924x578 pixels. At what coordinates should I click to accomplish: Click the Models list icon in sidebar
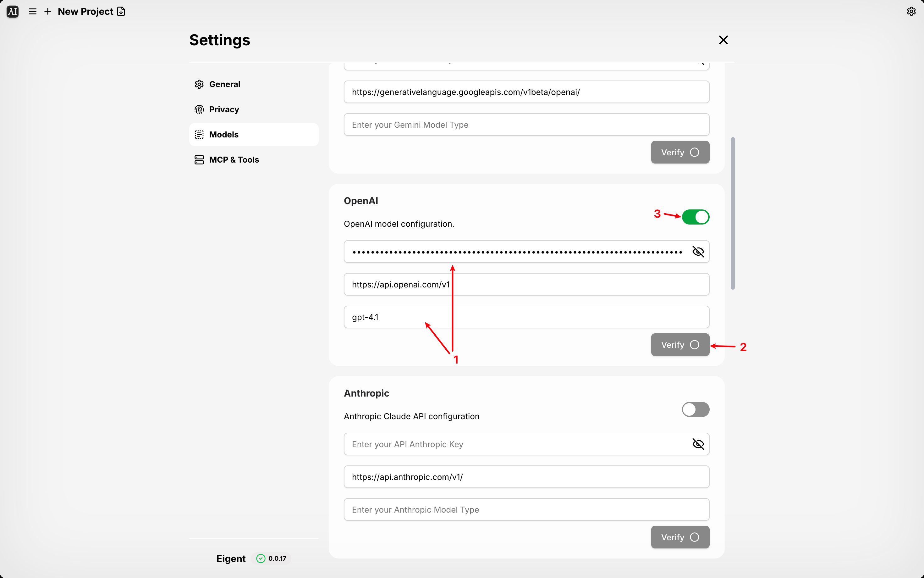(199, 135)
